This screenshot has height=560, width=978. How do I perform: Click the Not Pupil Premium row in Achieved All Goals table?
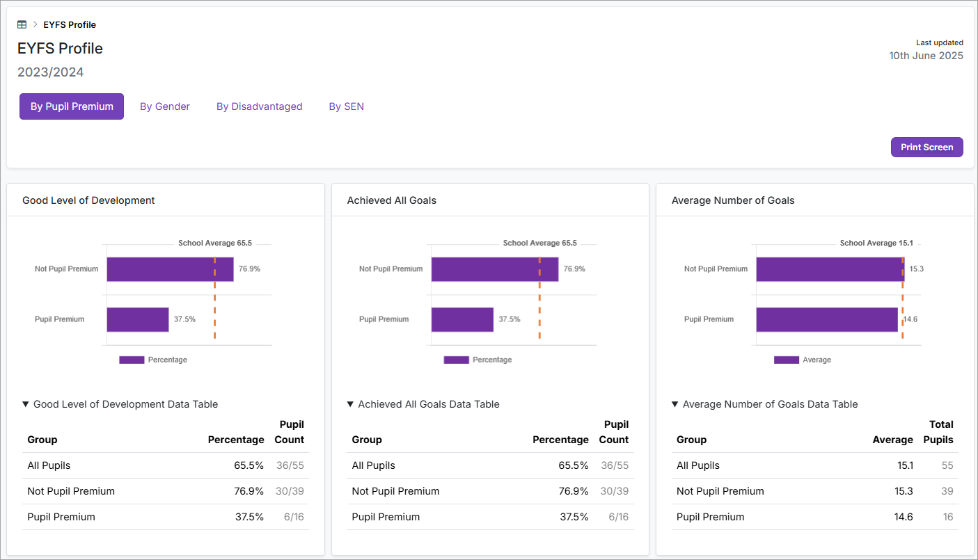490,491
